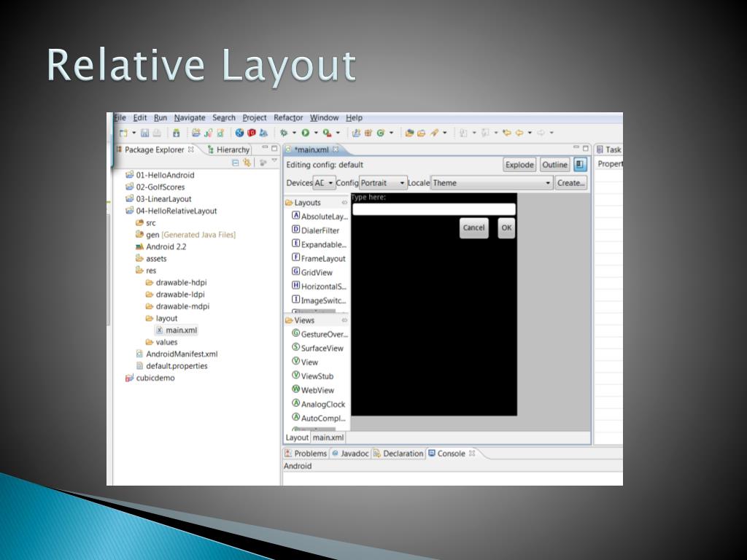The width and height of the screenshot is (747, 560).
Task: Click the red DDMS icon in toolbar
Action: pyautogui.click(x=252, y=133)
